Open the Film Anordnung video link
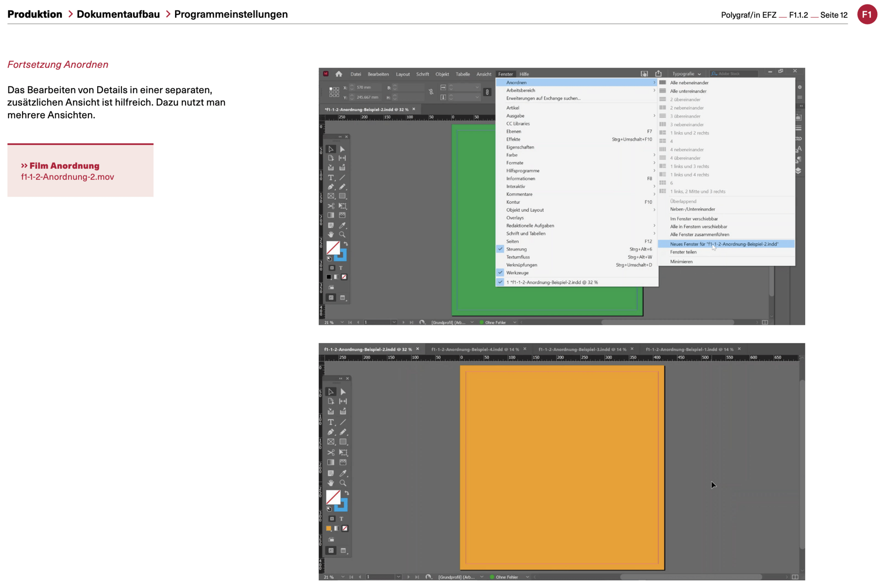882x588 pixels. (x=64, y=166)
